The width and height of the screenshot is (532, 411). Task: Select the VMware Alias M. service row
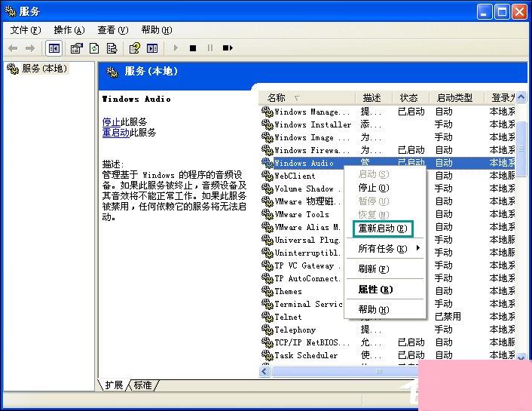point(387,227)
